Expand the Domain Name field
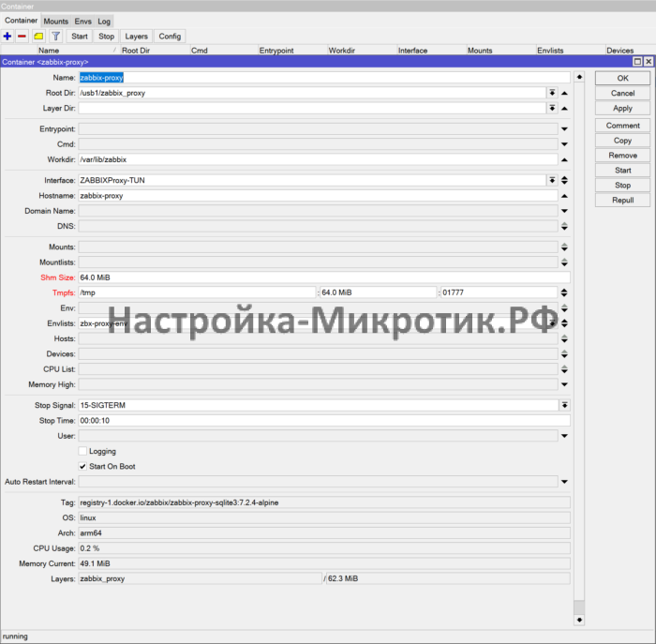The image size is (656, 644). click(564, 211)
